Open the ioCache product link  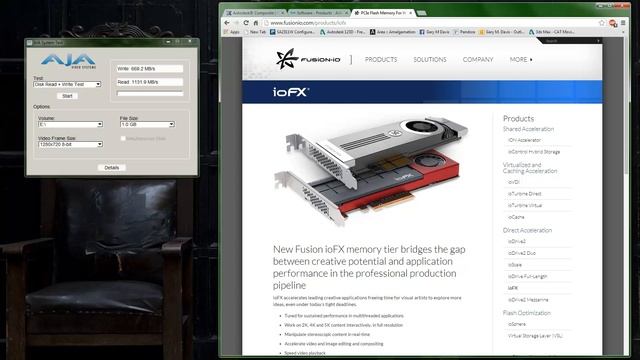(x=516, y=217)
